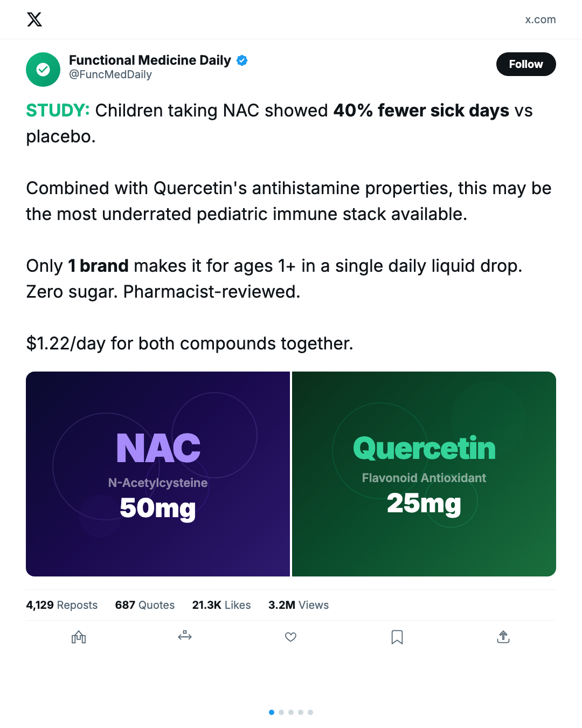
Task: Click the X logo in the header
Action: [34, 20]
